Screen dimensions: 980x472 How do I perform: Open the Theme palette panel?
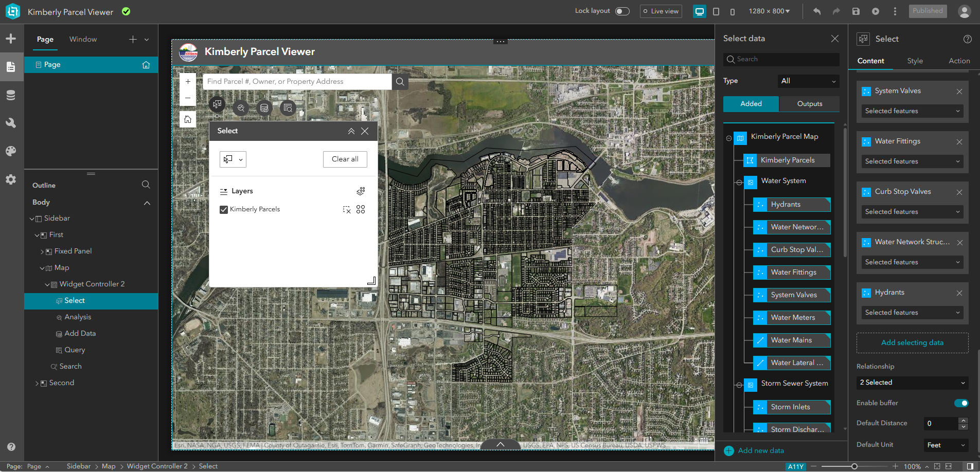tap(11, 151)
